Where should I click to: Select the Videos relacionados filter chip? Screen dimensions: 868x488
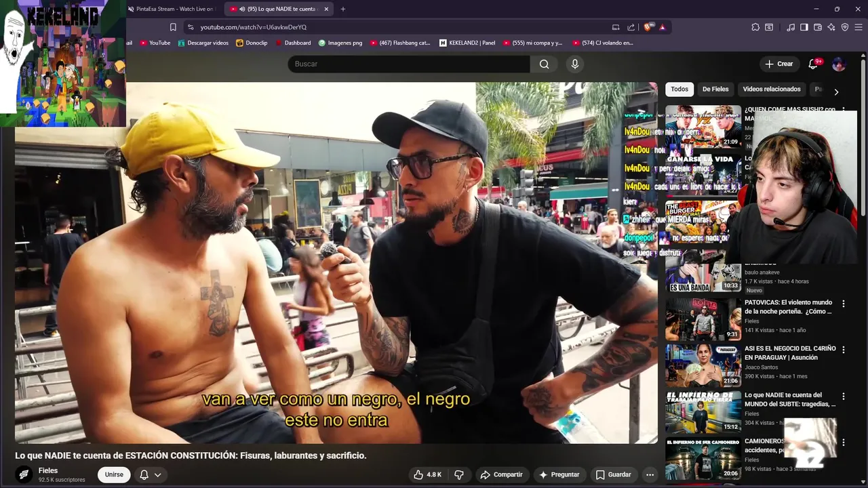click(772, 89)
